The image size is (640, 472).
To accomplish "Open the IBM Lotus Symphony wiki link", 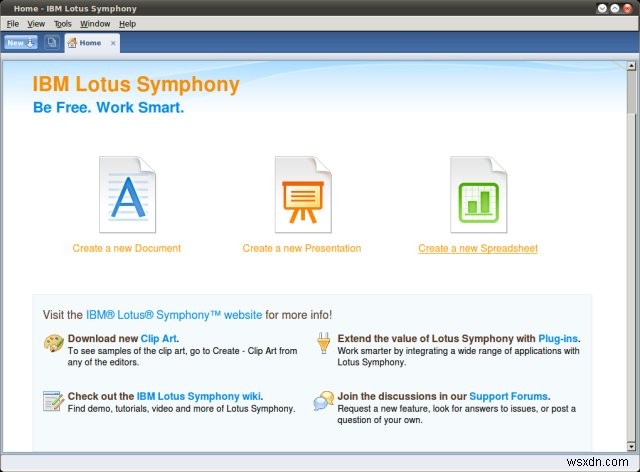I will [x=198, y=396].
